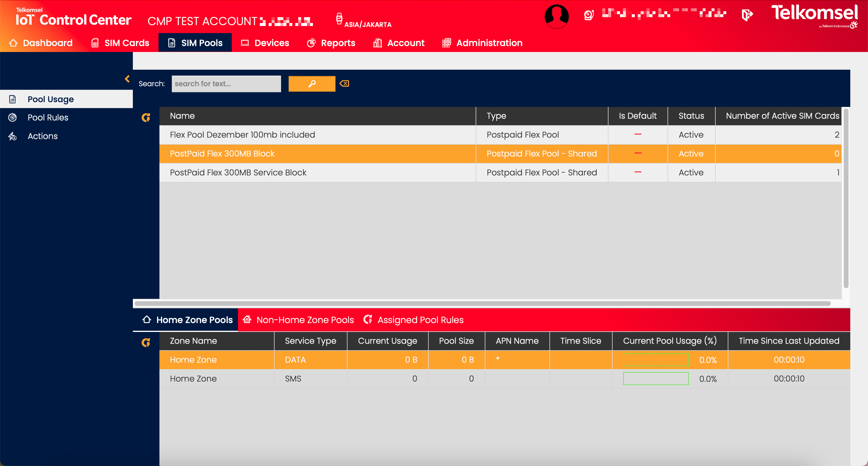
Task: Sort by the Name column header
Action: [x=182, y=116]
